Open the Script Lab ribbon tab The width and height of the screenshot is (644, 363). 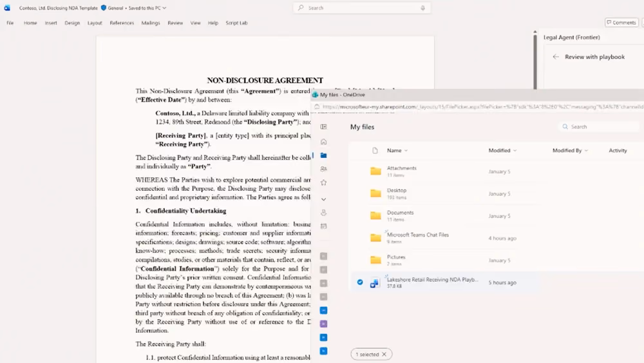coord(236,23)
